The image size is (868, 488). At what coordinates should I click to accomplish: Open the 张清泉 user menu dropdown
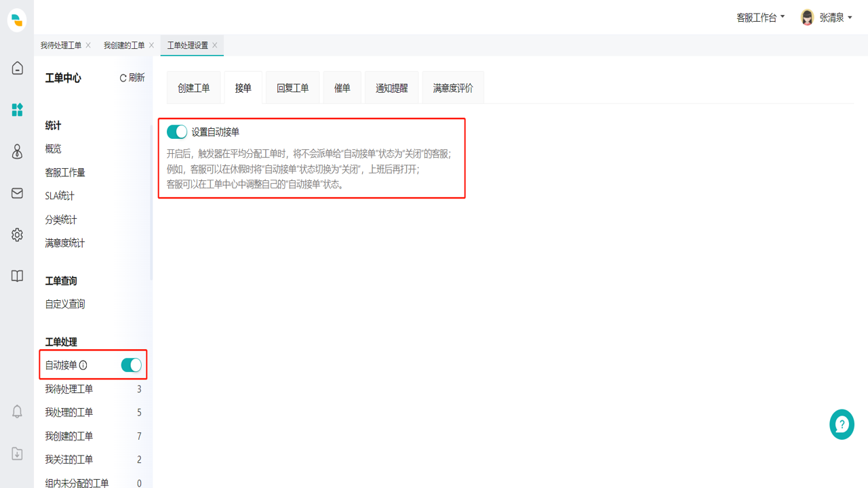pos(835,18)
